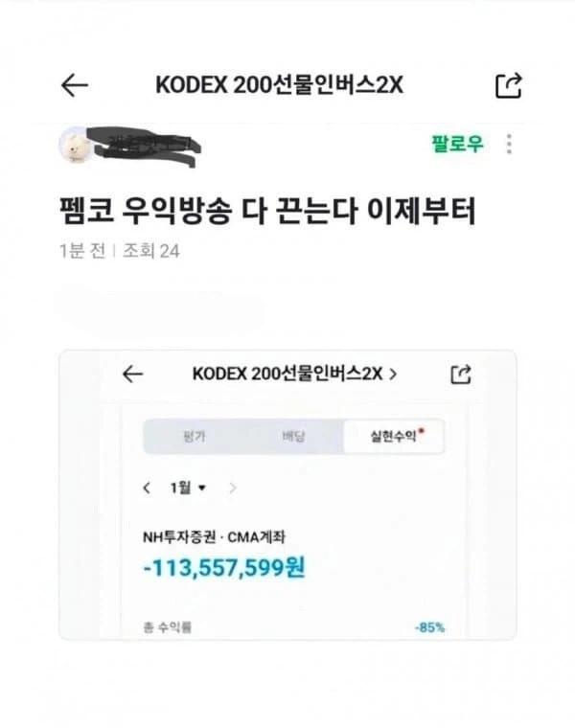Open the embedded screenshot image

[x=287, y=495]
